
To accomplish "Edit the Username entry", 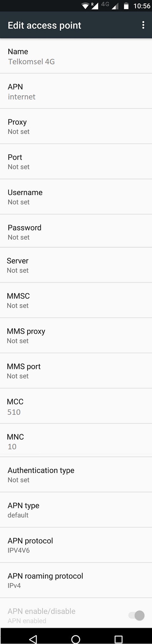I will (x=76, y=197).
